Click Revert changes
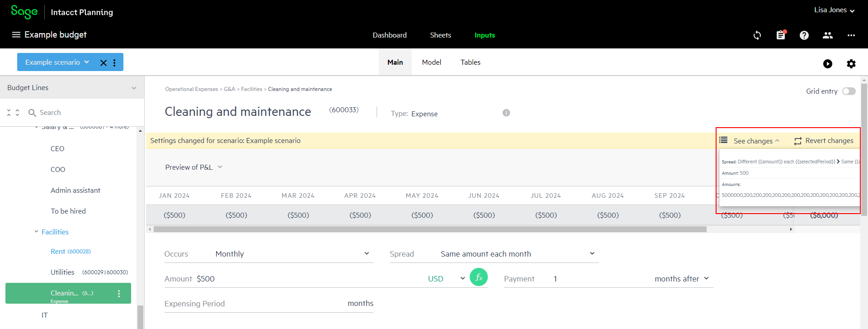This screenshot has width=868, height=329. tap(829, 141)
